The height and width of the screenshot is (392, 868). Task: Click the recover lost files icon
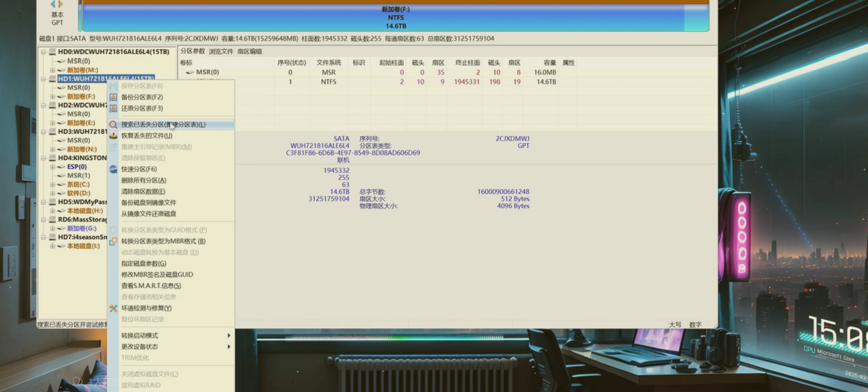point(113,136)
